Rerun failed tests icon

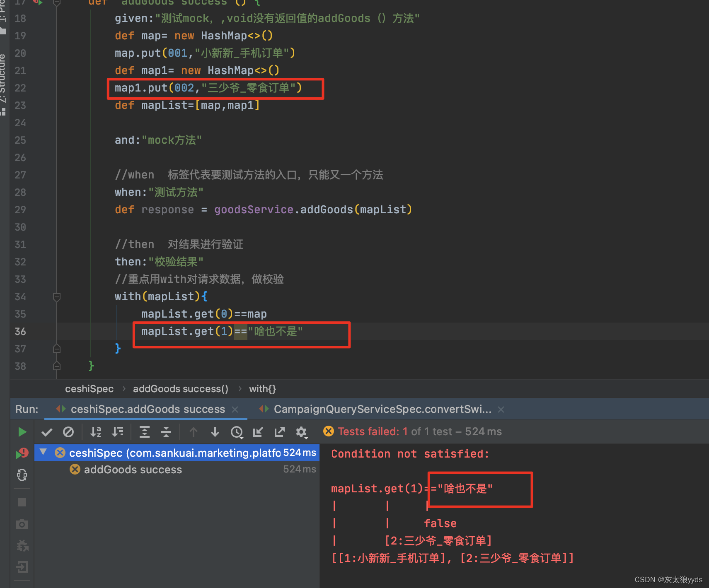22,453
